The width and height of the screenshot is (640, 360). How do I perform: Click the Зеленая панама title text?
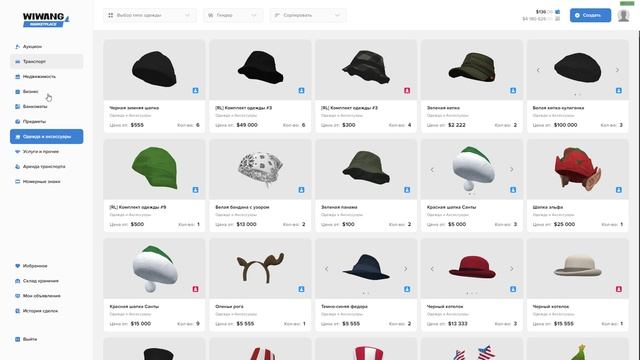pyautogui.click(x=339, y=207)
